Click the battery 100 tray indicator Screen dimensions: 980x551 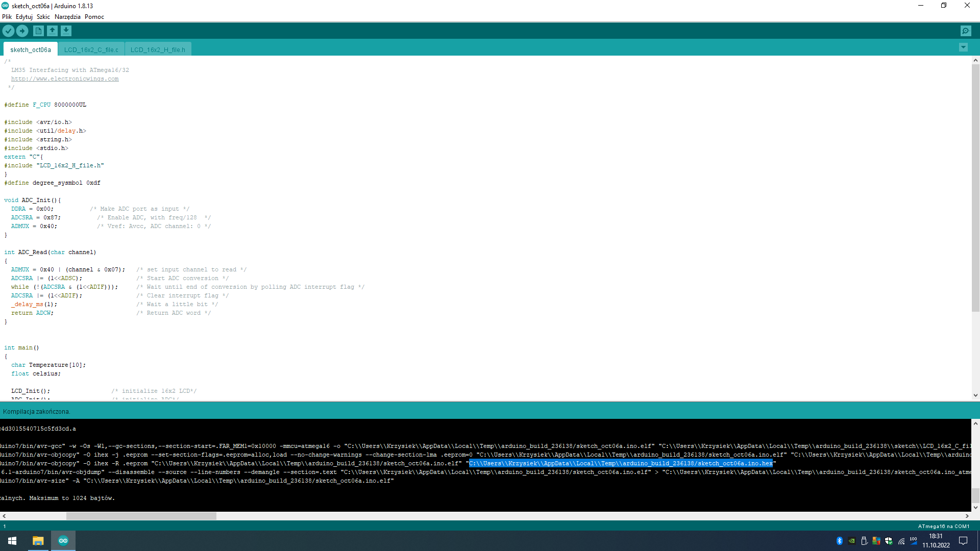tap(914, 541)
